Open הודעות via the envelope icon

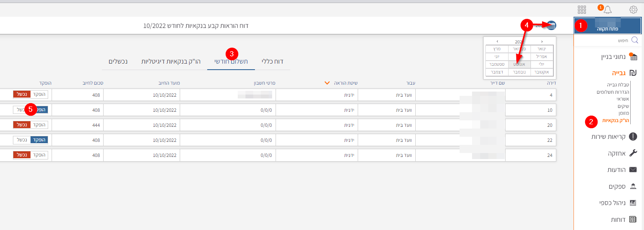point(633,170)
